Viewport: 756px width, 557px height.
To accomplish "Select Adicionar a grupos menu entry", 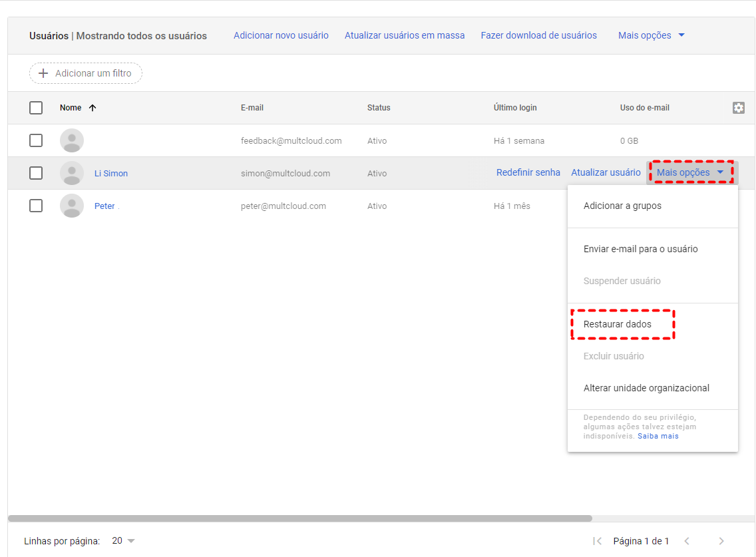I will click(x=622, y=206).
